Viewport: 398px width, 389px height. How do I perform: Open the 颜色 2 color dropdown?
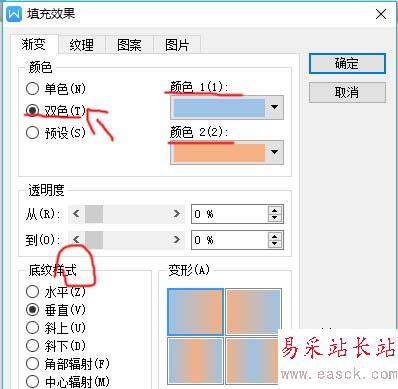click(x=274, y=152)
